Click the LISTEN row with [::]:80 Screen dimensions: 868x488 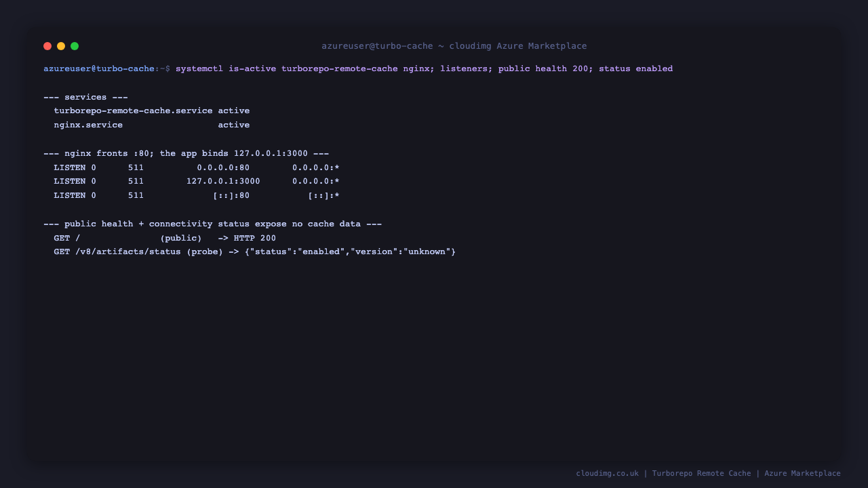pyautogui.click(x=197, y=195)
